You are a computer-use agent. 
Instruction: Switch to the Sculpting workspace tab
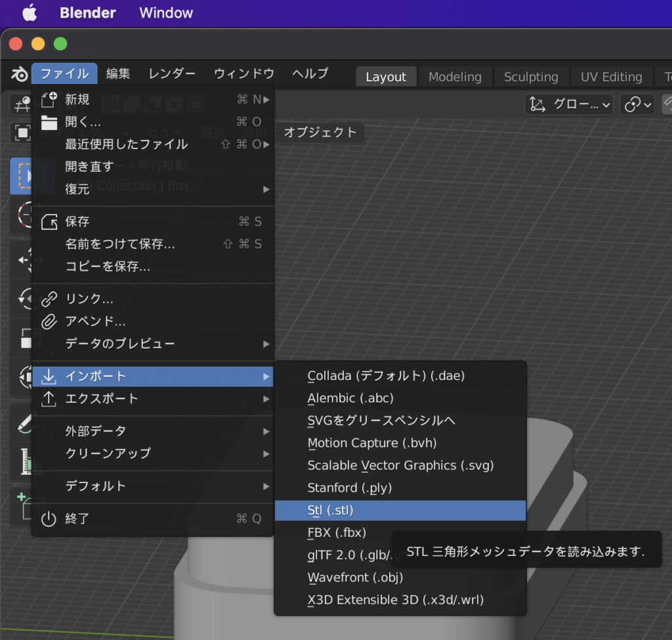click(x=532, y=77)
